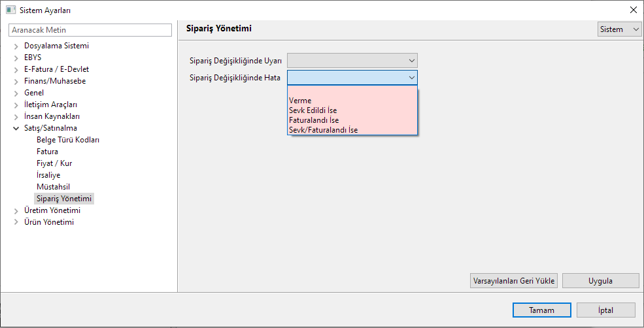Expand the Dosyalama Sistemi tree node
The height and width of the screenshot is (328, 644).
coord(16,46)
